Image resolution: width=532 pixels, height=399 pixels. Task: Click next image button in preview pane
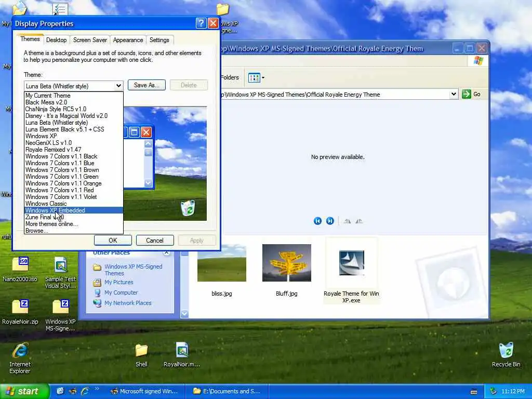pyautogui.click(x=330, y=221)
